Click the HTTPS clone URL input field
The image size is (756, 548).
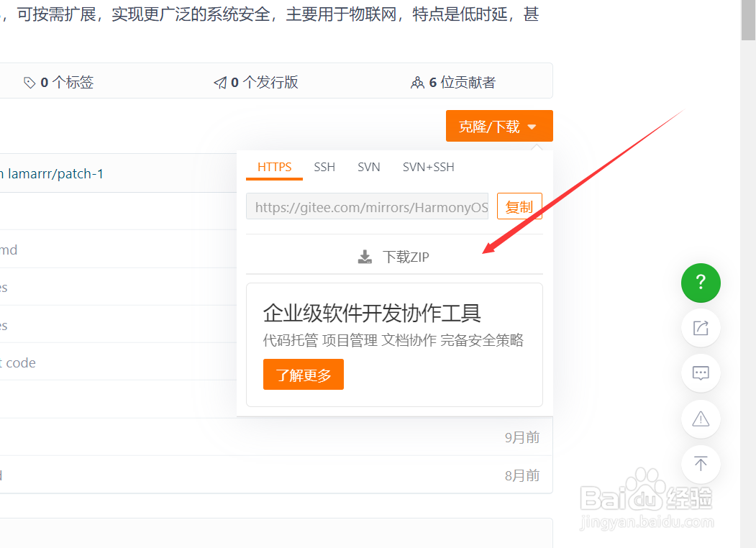click(367, 206)
